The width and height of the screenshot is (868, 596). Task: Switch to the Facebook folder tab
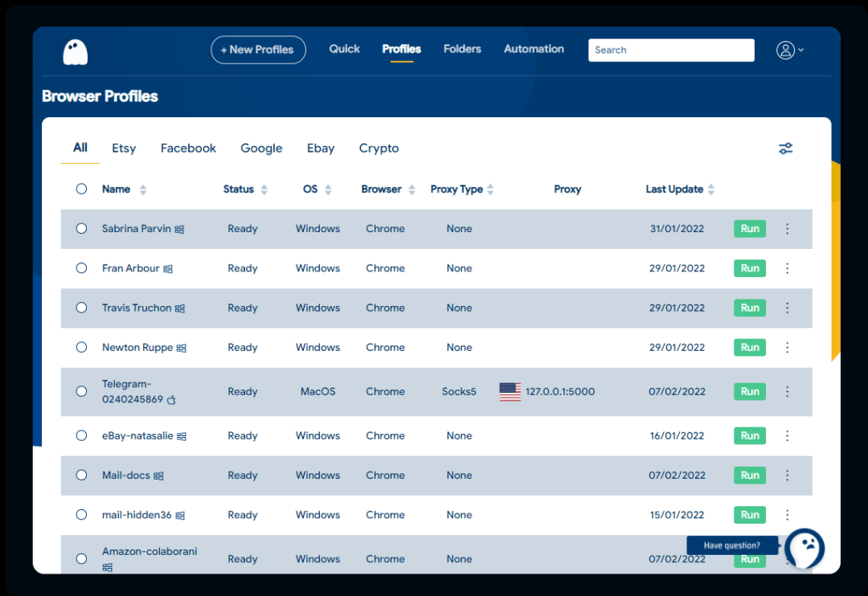tap(188, 149)
